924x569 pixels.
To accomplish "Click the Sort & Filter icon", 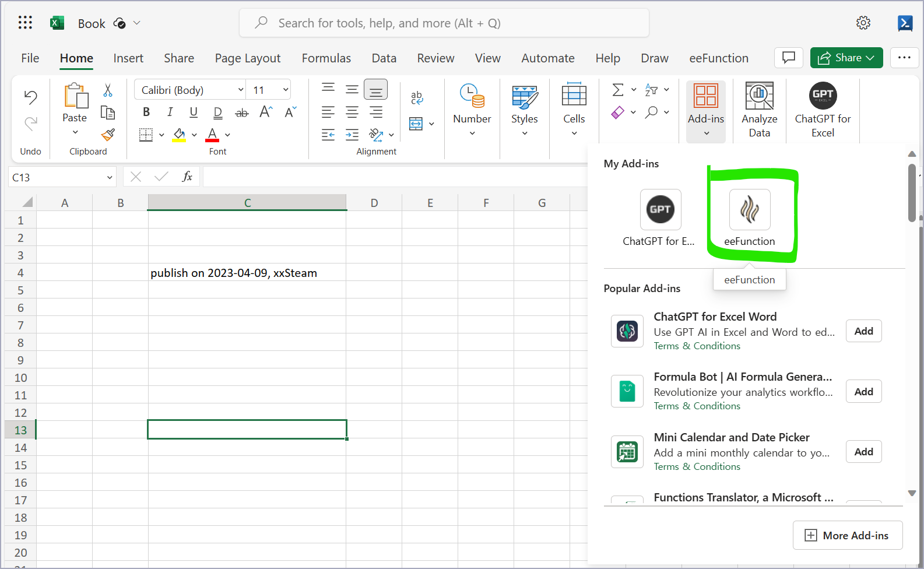I will (x=652, y=90).
